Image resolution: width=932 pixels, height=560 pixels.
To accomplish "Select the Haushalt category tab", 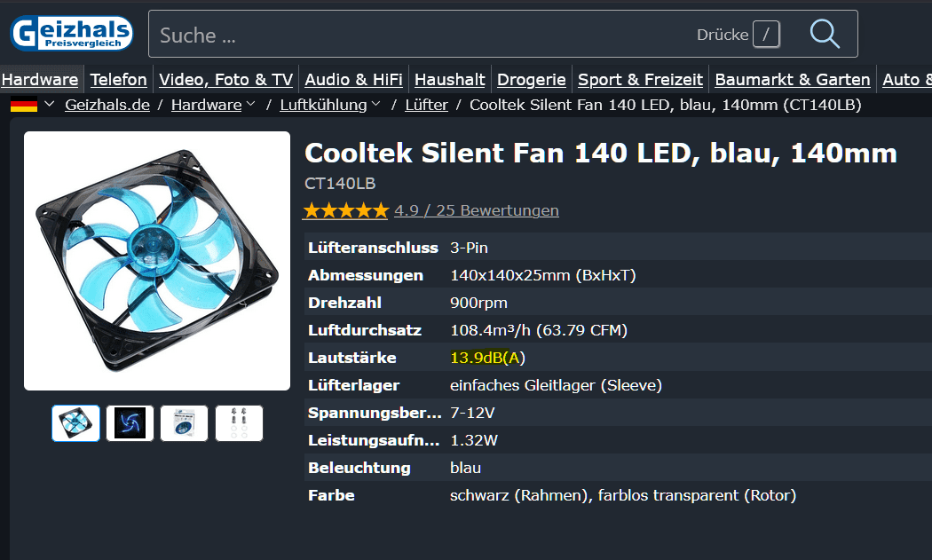I will click(x=449, y=80).
